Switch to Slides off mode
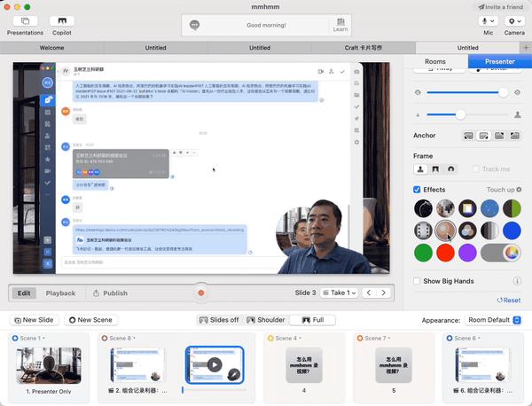The height and width of the screenshot is (406, 532). [219, 320]
